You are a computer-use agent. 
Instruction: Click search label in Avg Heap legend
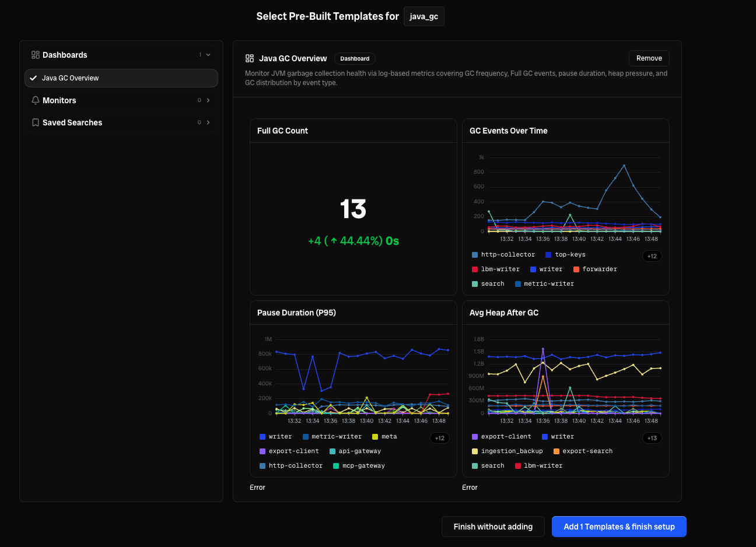pos(493,466)
